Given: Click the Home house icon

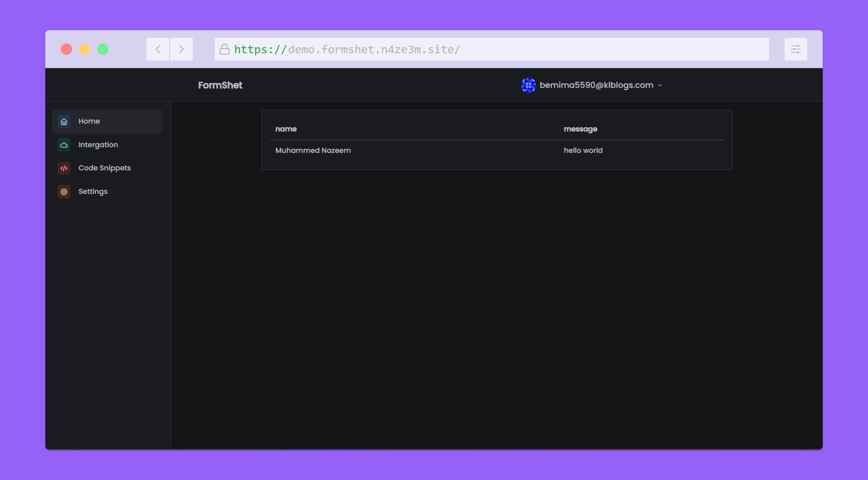Looking at the screenshot, I should click(64, 122).
